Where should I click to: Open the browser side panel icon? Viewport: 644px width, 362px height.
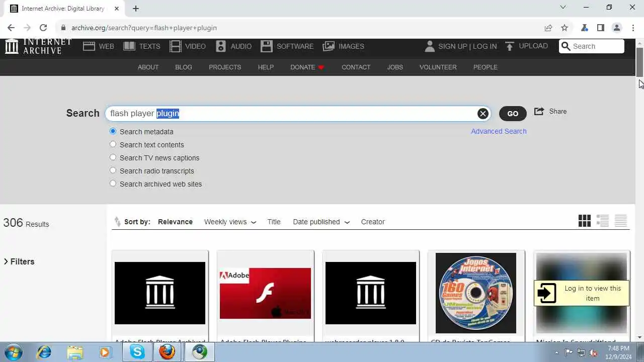click(x=601, y=28)
